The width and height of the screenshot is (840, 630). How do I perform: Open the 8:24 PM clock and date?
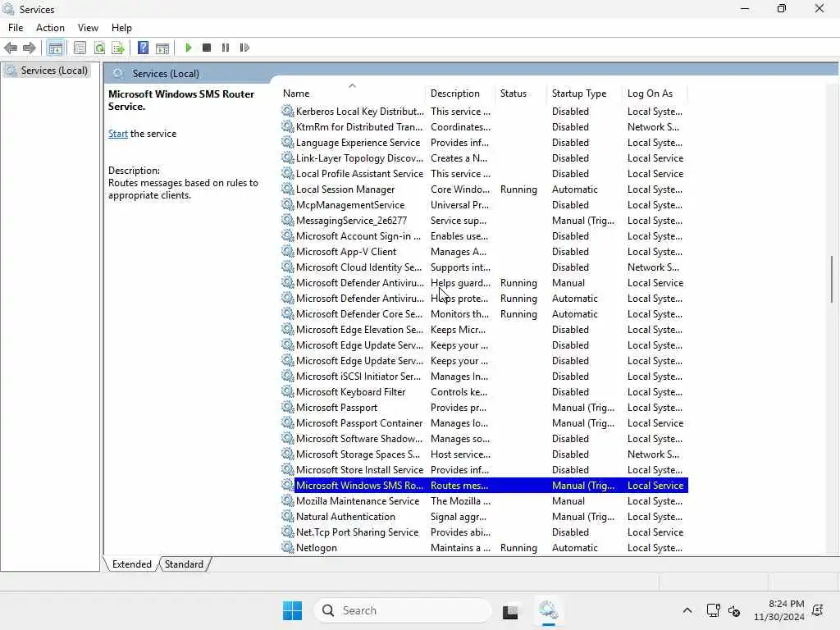tap(779, 610)
